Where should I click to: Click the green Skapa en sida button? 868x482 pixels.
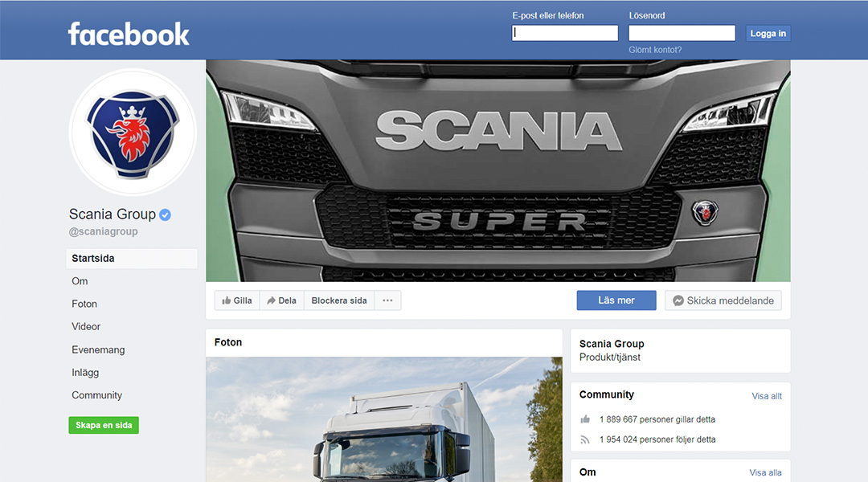(104, 425)
